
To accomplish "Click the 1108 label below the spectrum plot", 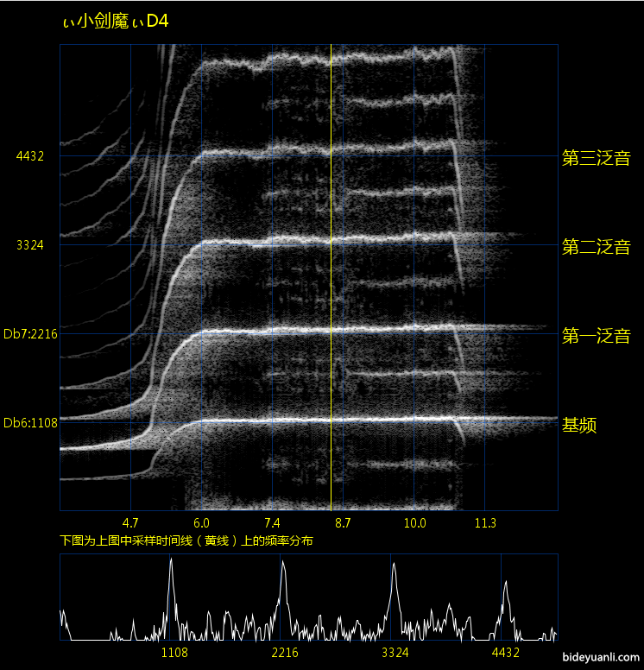I will [174, 652].
